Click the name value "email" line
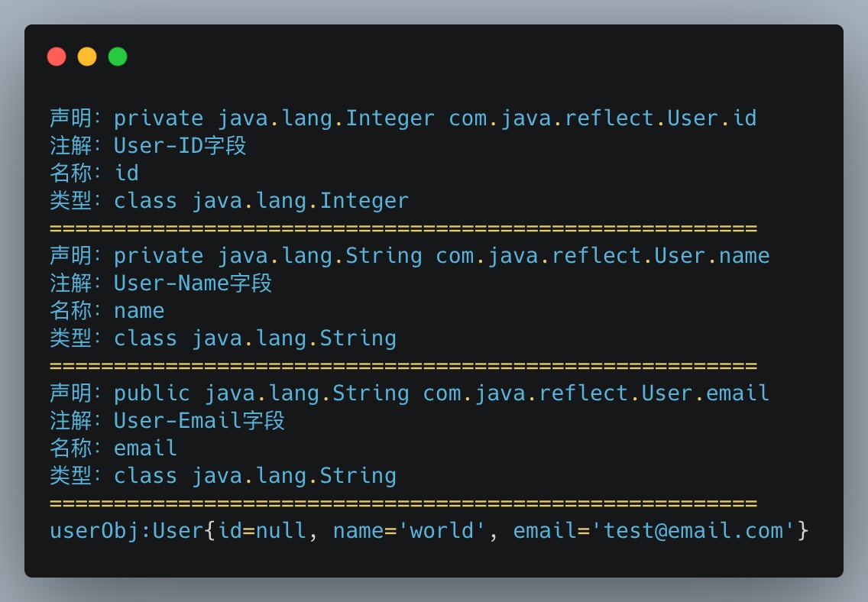868x602 pixels. click(x=145, y=448)
